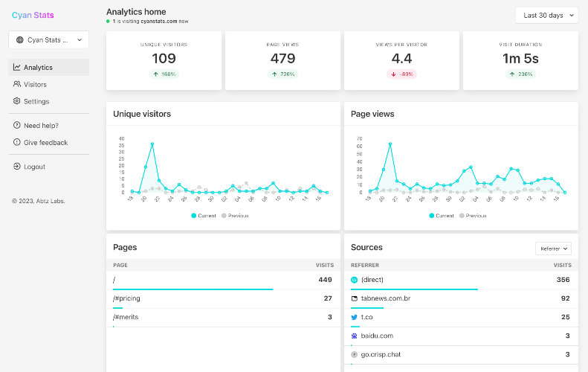Click the (direct) source icon
This screenshot has height=372, width=588.
pos(354,280)
